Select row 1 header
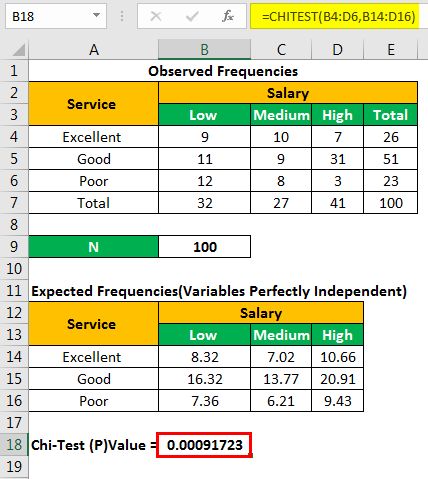This screenshot has width=428, height=479. pos(14,71)
